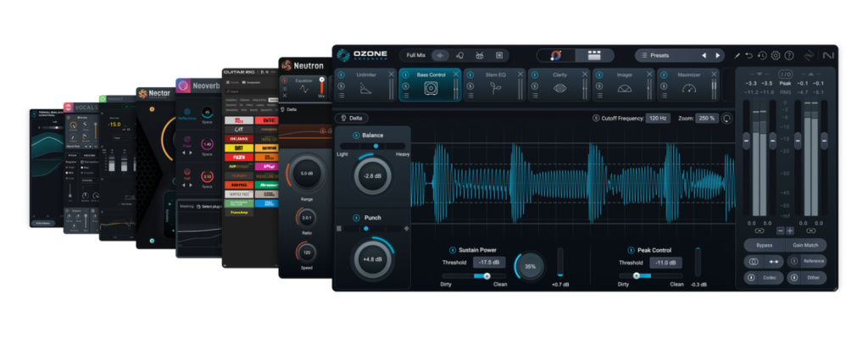Click the iZotope logo icon beside NI
868x338 pixels.
810,55
